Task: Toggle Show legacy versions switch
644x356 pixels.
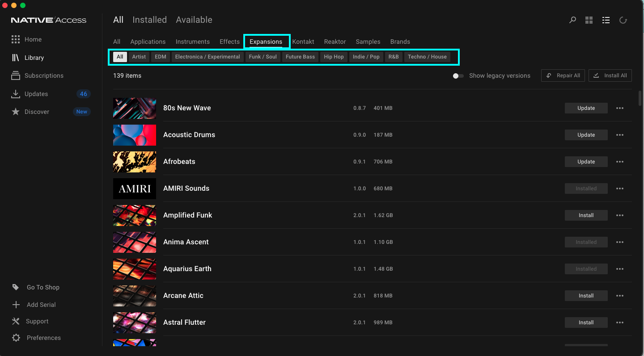Action: [x=458, y=76]
